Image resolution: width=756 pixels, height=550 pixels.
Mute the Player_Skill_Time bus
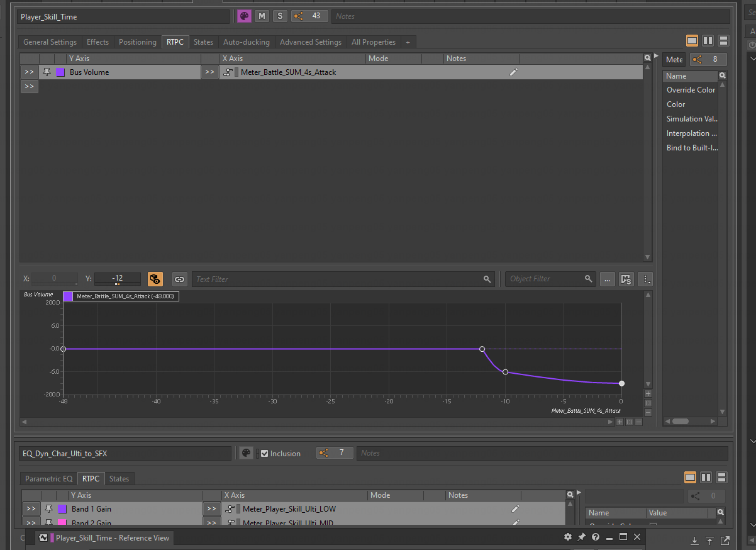pyautogui.click(x=262, y=16)
